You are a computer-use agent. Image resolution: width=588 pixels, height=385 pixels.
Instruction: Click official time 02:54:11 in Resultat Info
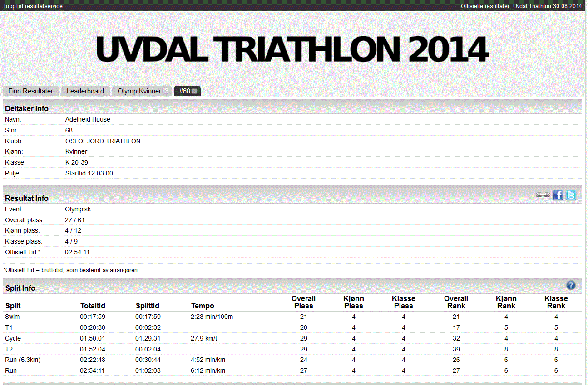tap(77, 252)
